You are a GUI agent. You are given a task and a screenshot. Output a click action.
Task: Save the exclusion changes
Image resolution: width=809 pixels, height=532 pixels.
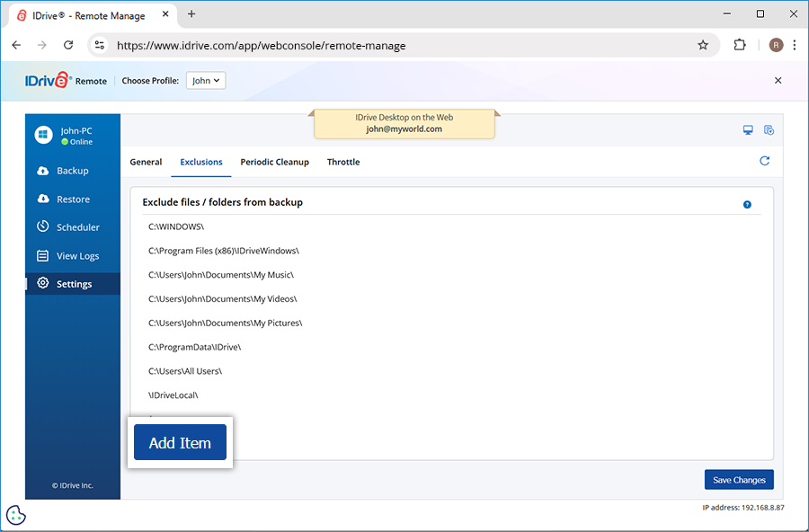739,480
